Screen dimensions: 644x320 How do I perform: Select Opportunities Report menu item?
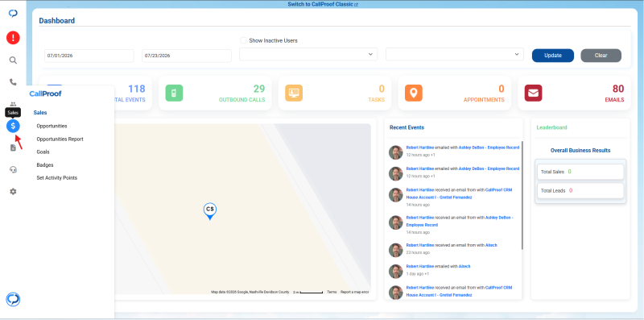(x=60, y=139)
